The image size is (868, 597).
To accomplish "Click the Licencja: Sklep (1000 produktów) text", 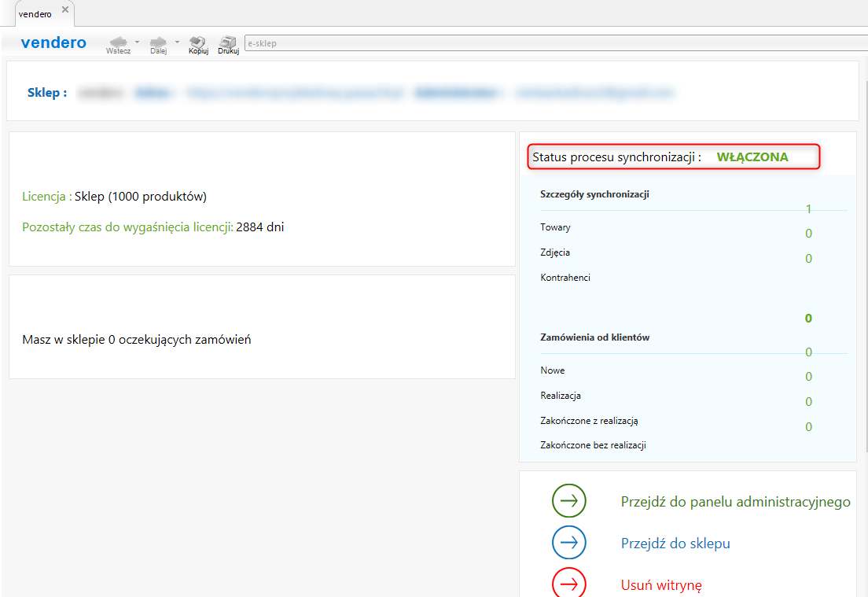I will pos(114,197).
